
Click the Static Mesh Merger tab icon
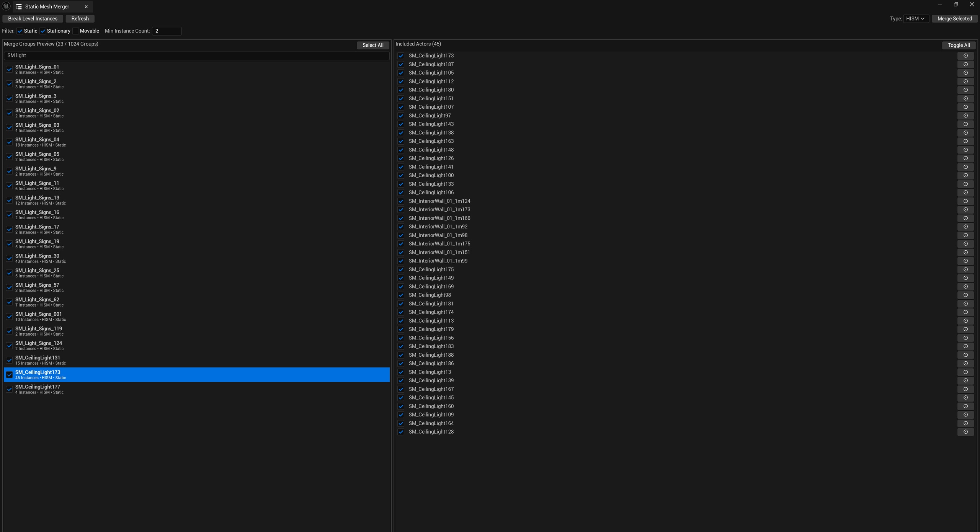[x=19, y=7]
